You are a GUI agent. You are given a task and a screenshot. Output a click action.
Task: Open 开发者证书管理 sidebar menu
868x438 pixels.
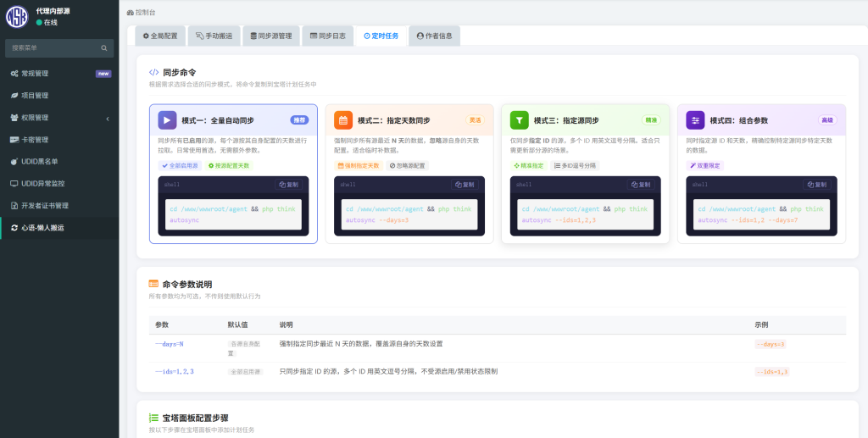tap(59, 206)
